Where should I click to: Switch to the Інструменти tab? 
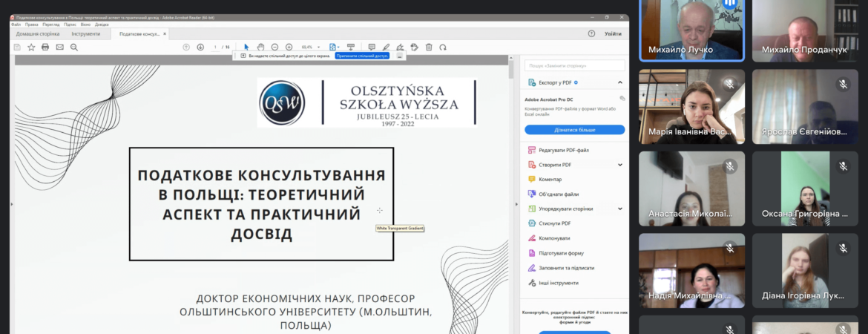click(86, 34)
